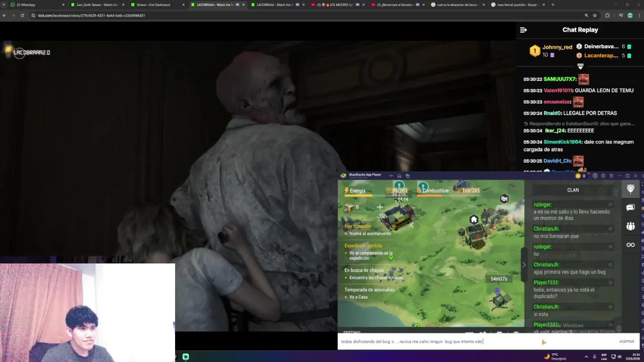This screenshot has width=644, height=362.
Task: Click ChristianJh 'si esta' message name
Action: 546,307
